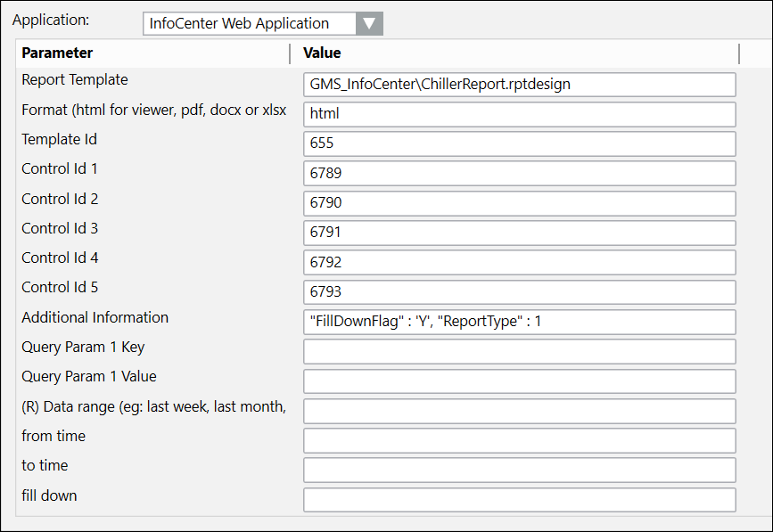Focus the Template Id field showing 655
The width and height of the screenshot is (773, 532).
coord(519,143)
